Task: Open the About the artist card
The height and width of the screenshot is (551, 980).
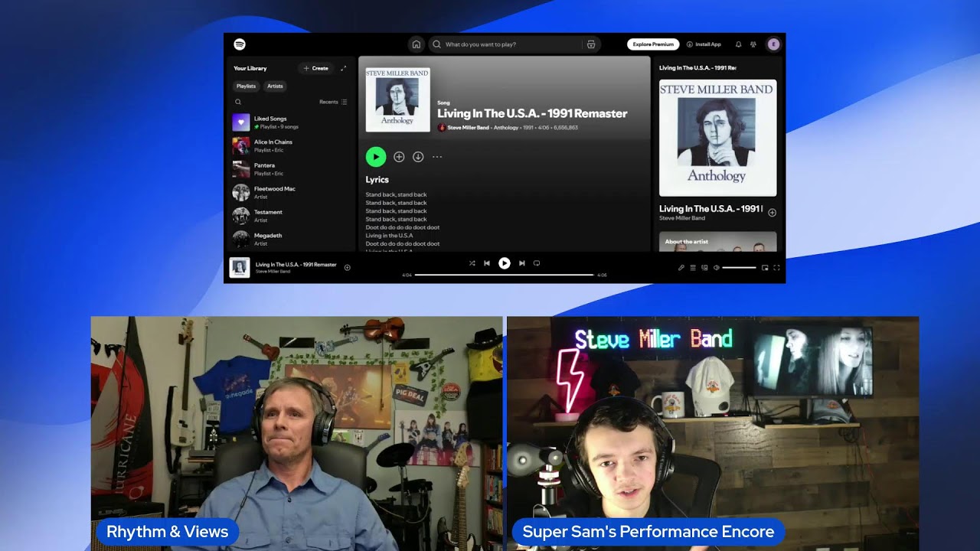Action: pos(717,242)
